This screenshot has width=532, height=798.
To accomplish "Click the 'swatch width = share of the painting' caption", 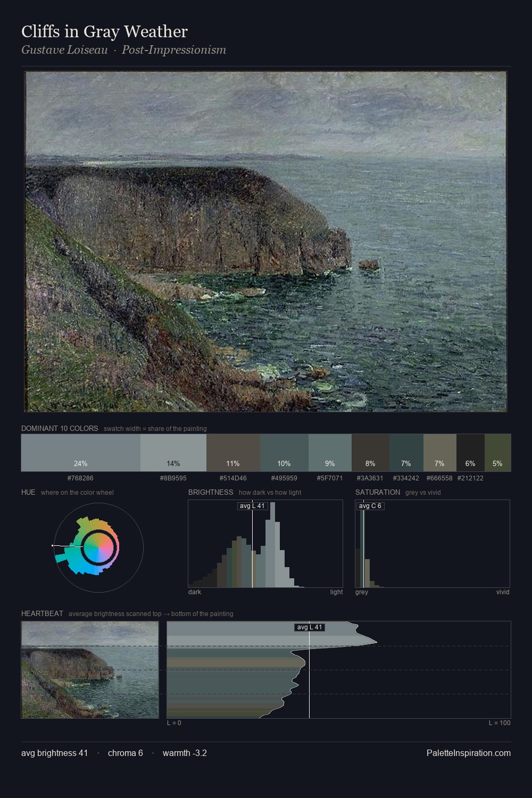I will [x=155, y=429].
